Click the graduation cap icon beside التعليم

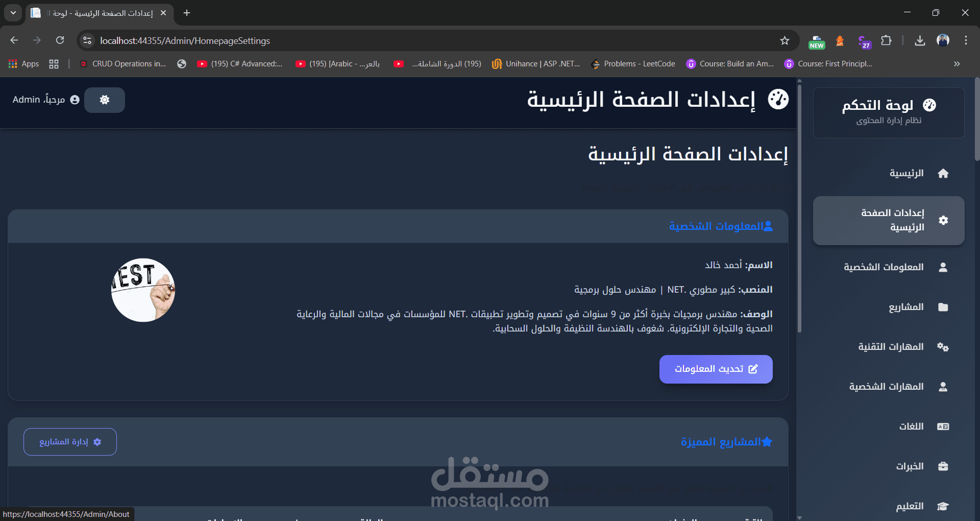coord(943,506)
